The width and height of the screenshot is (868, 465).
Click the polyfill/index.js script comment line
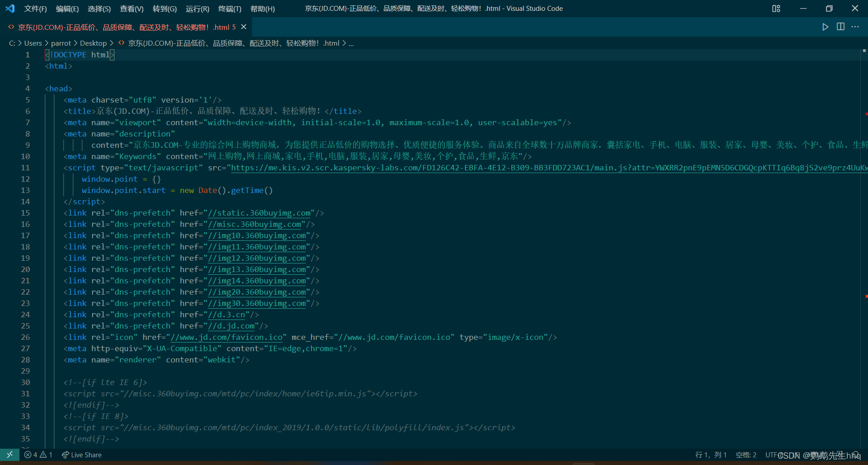(289, 427)
